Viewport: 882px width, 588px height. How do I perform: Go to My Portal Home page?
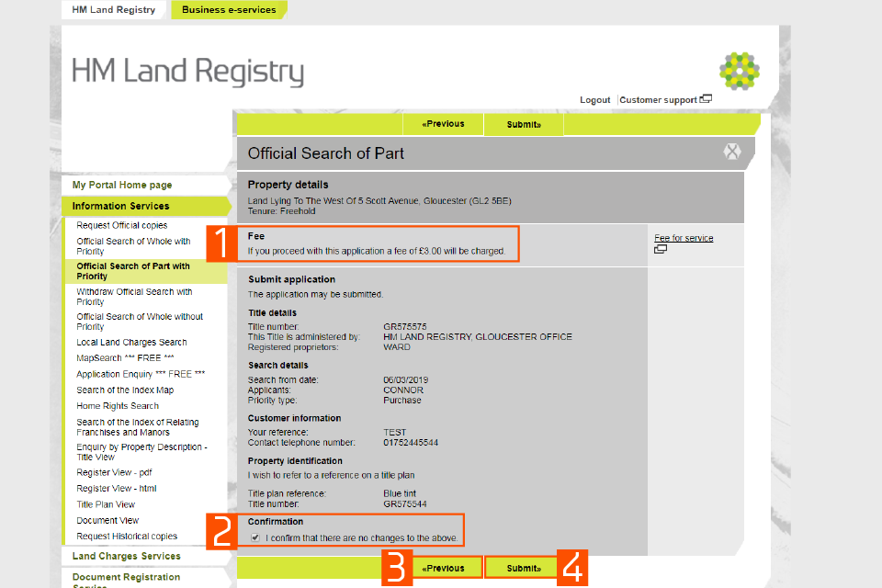[122, 185]
